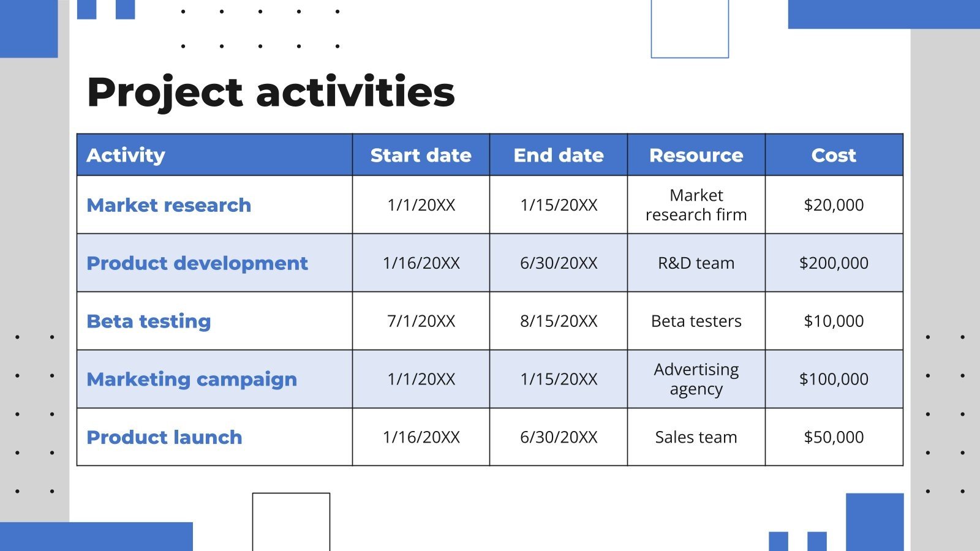The height and width of the screenshot is (551, 980).
Task: Click the "Sales team" resource cell
Action: tap(696, 437)
